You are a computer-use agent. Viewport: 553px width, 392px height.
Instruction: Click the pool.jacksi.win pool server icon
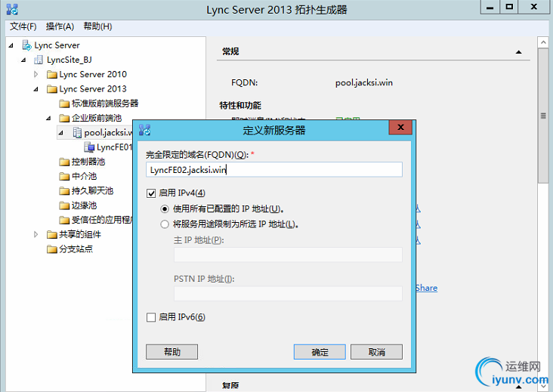point(77,132)
